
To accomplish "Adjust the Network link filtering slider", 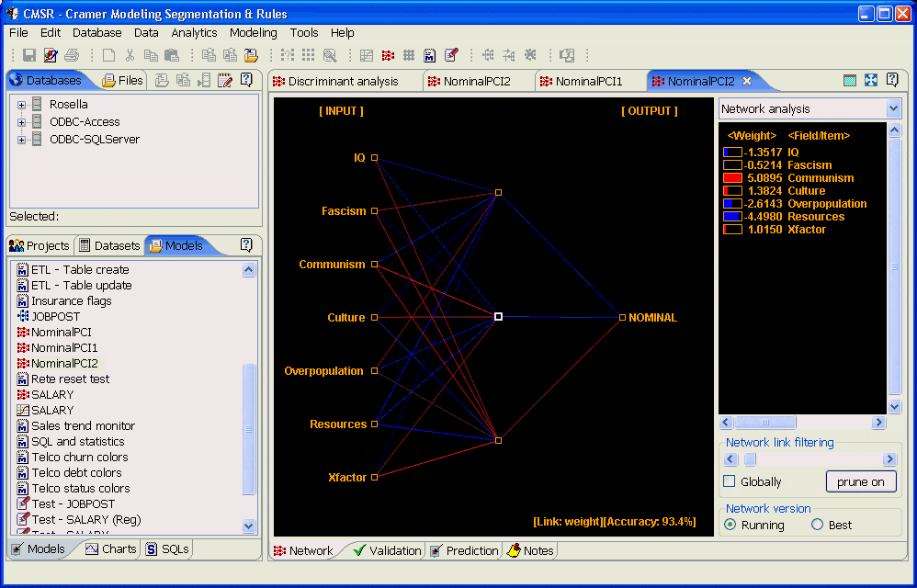I will [750, 459].
